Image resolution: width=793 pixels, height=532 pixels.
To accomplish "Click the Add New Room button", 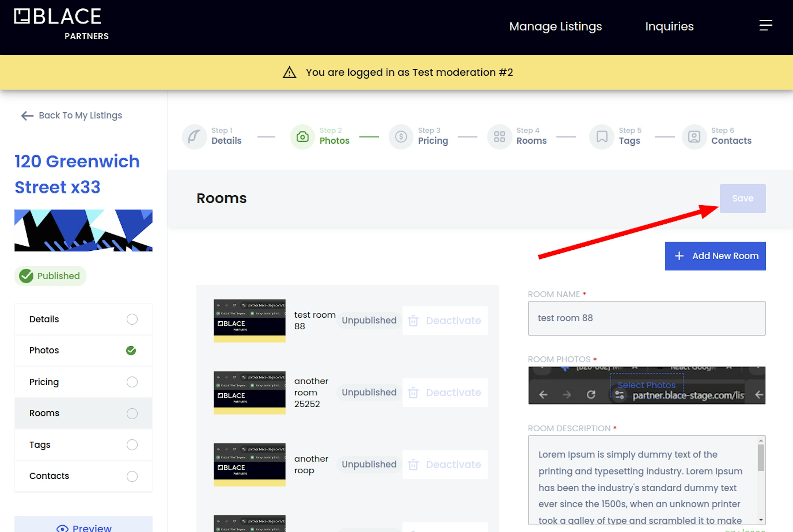I will pos(715,256).
